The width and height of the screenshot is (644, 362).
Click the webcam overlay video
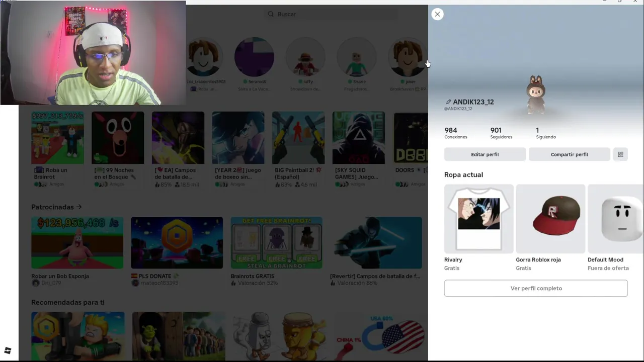(x=93, y=53)
